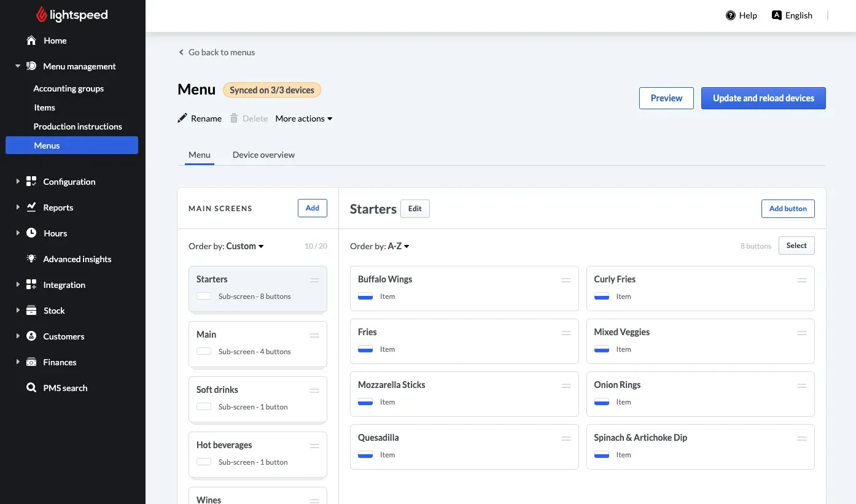Click the white color swatch on Main
The height and width of the screenshot is (504, 856).
pos(204,352)
